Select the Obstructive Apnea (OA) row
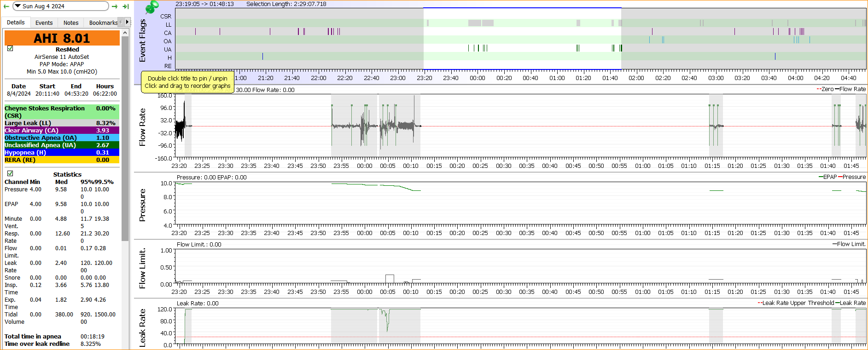Screen dimensions: 868x350 62,138
